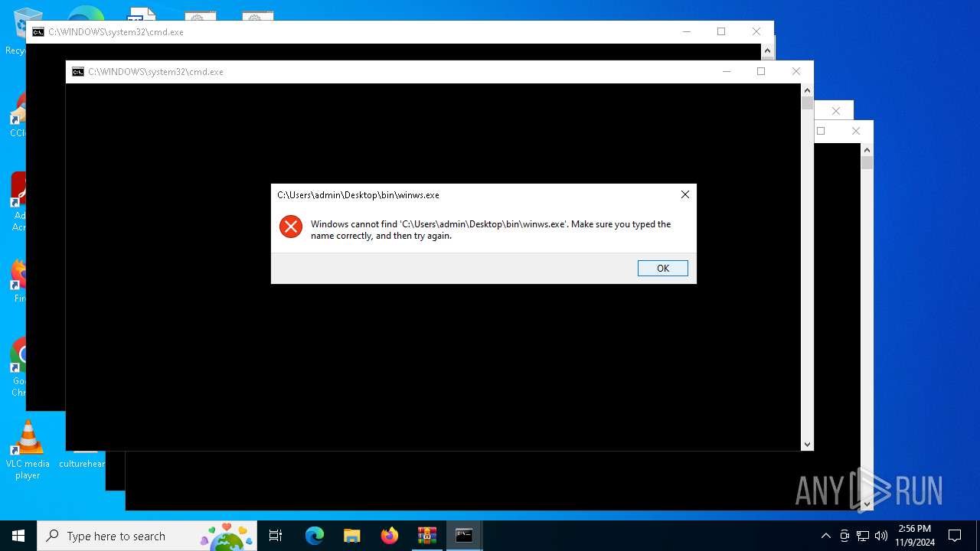This screenshot has width=980, height=551.
Task: Open WinRAR from the taskbar
Action: point(426,536)
